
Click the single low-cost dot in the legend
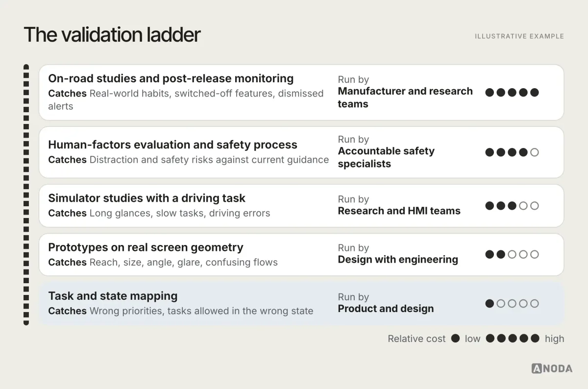(455, 339)
